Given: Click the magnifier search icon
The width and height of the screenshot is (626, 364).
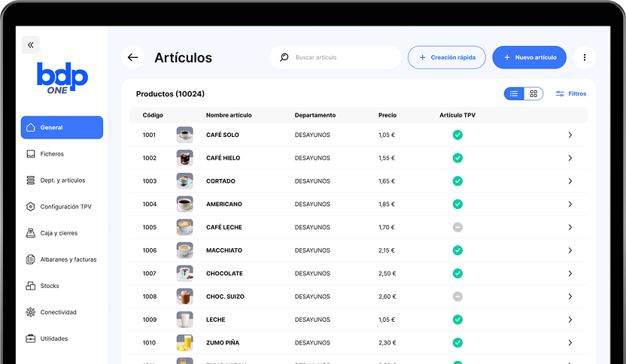Looking at the screenshot, I should click(x=284, y=58).
